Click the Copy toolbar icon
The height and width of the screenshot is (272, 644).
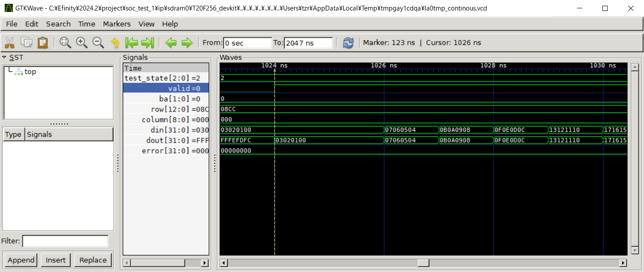coord(26,42)
